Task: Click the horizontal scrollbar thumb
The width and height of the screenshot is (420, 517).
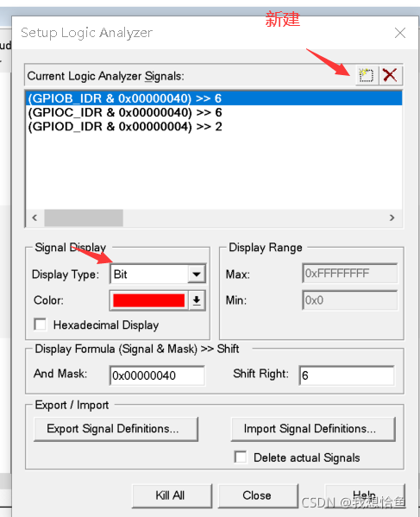Action: [x=84, y=218]
